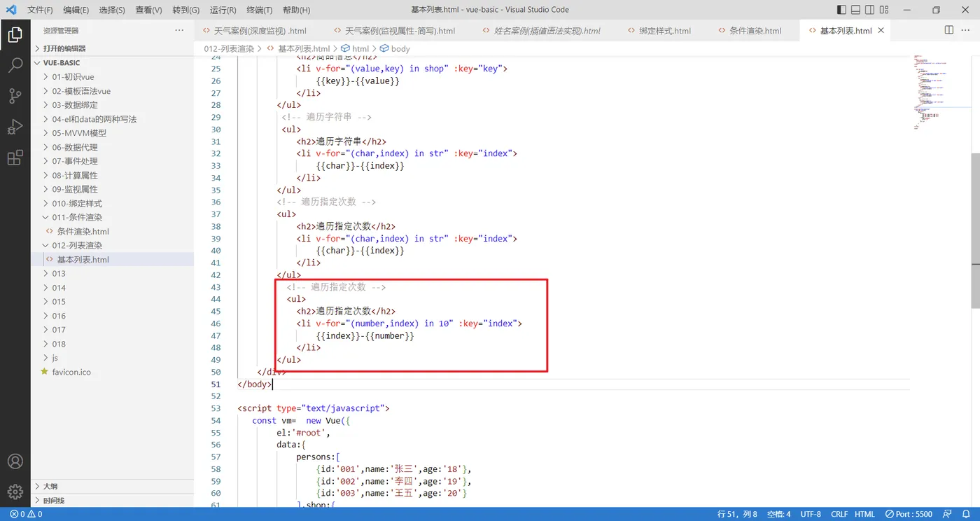This screenshot has height=521, width=980.
Task: Select 基本列表.html in the explorer tree
Action: click(112, 259)
